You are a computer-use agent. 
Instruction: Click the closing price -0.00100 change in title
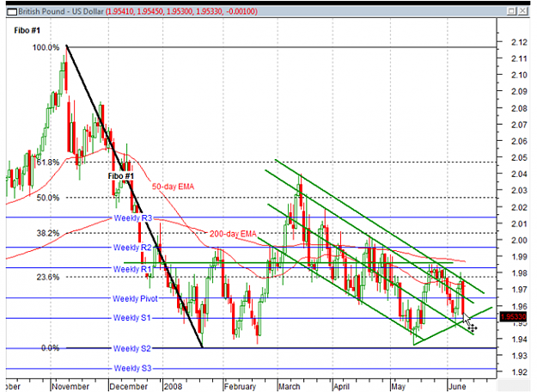point(240,11)
